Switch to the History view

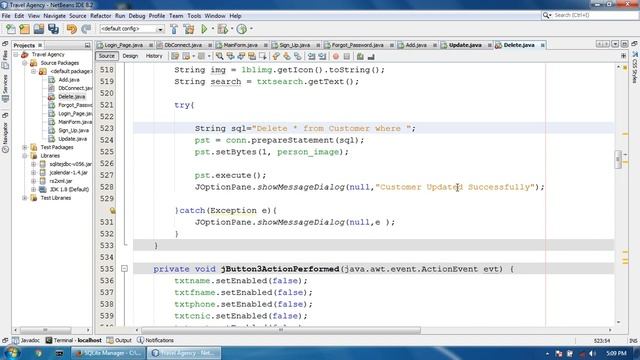(154, 56)
